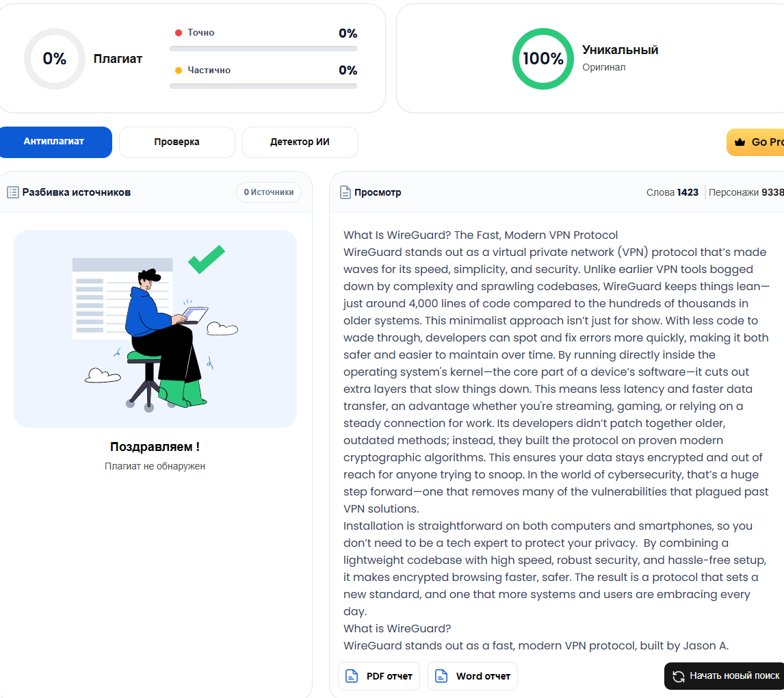This screenshot has width=784, height=698.
Task: Start a new search with Начать новый поиск
Action: (725, 676)
